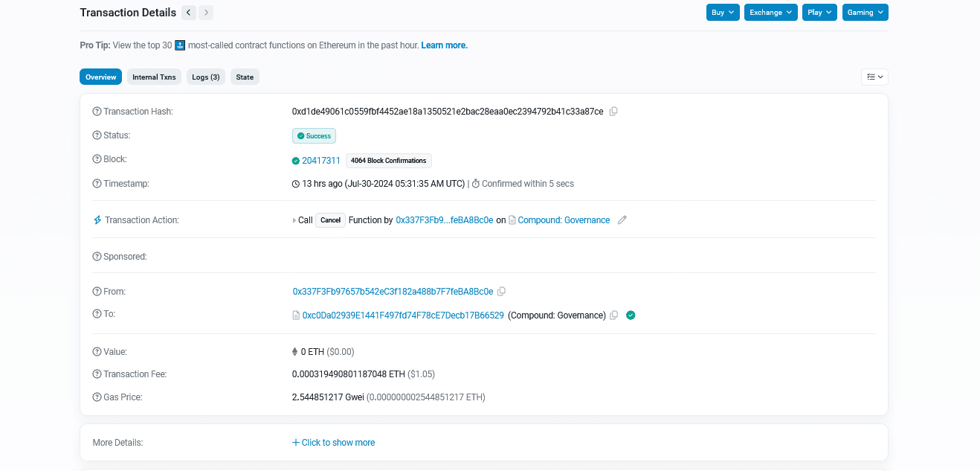
Task: Click the Ethereum icon beside 0 ETH
Action: point(295,352)
